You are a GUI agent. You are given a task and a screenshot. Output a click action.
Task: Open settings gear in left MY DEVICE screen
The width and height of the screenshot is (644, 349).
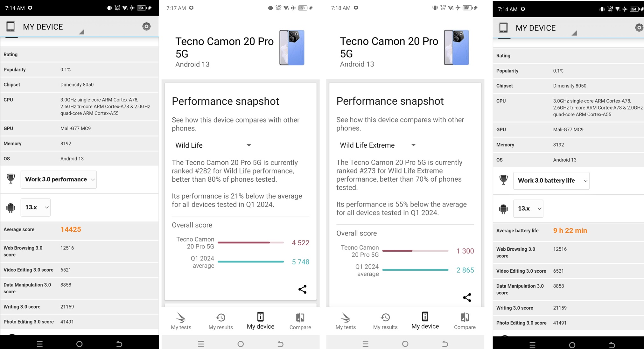146,26
